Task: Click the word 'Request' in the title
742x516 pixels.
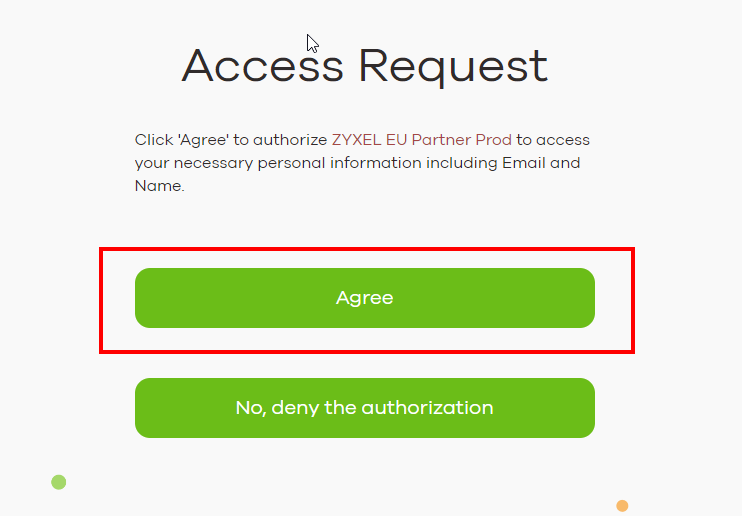Action: pos(453,67)
